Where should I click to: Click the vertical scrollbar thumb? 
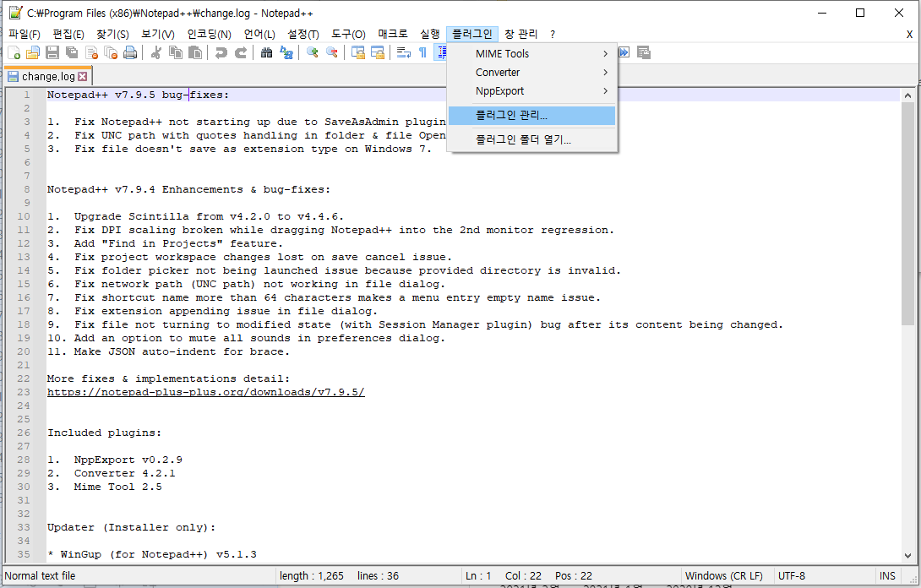coord(907,214)
